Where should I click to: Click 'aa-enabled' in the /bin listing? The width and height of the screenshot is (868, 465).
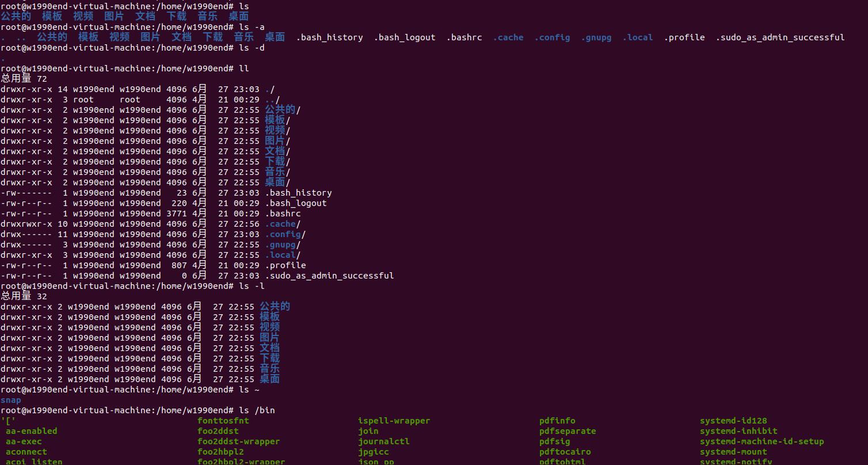coord(32,431)
